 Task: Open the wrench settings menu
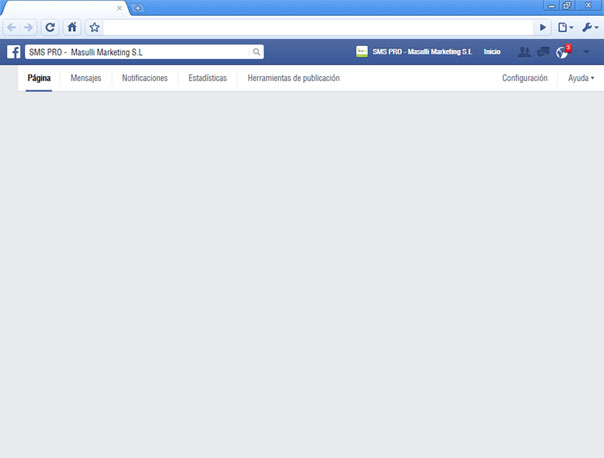click(x=590, y=27)
